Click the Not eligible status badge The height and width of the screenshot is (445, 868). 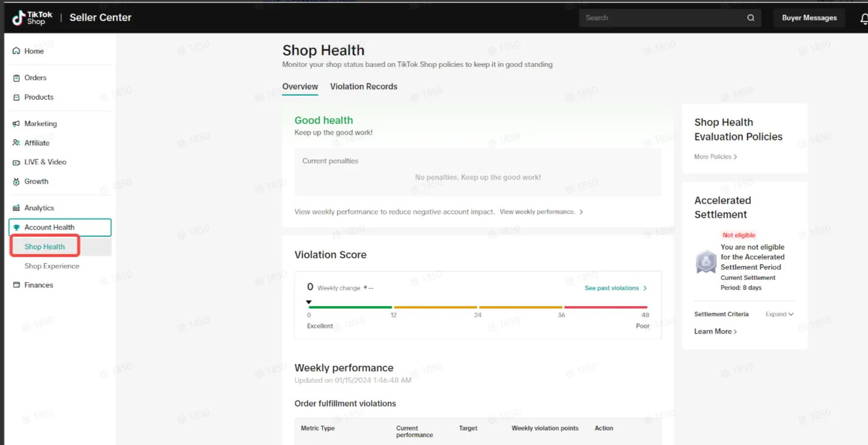pos(739,236)
